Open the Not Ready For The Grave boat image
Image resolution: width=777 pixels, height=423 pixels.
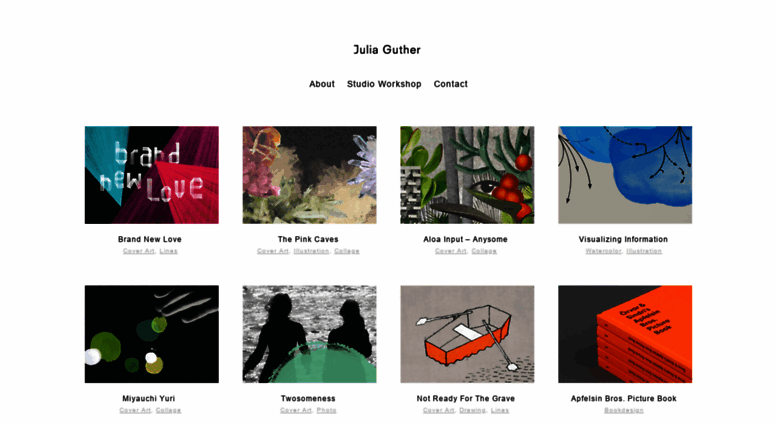467,334
